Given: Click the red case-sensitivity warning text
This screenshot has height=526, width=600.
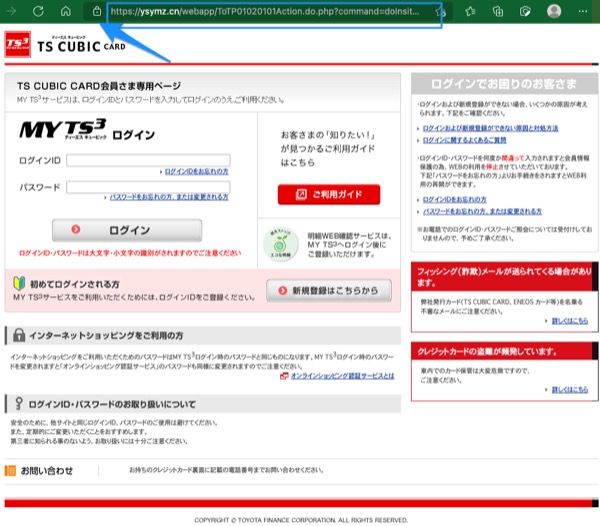Looking at the screenshot, I should (x=130, y=253).
